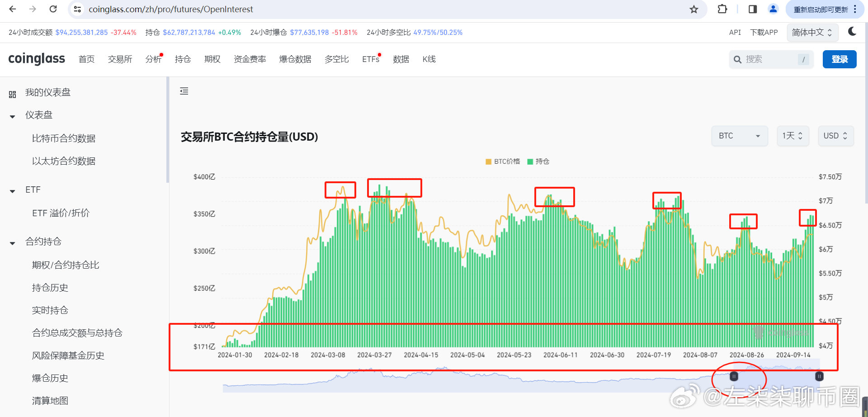The height and width of the screenshot is (417, 868).
Task: Click dashboard grid icon beside 我的仪表盘
Action: [x=12, y=95]
